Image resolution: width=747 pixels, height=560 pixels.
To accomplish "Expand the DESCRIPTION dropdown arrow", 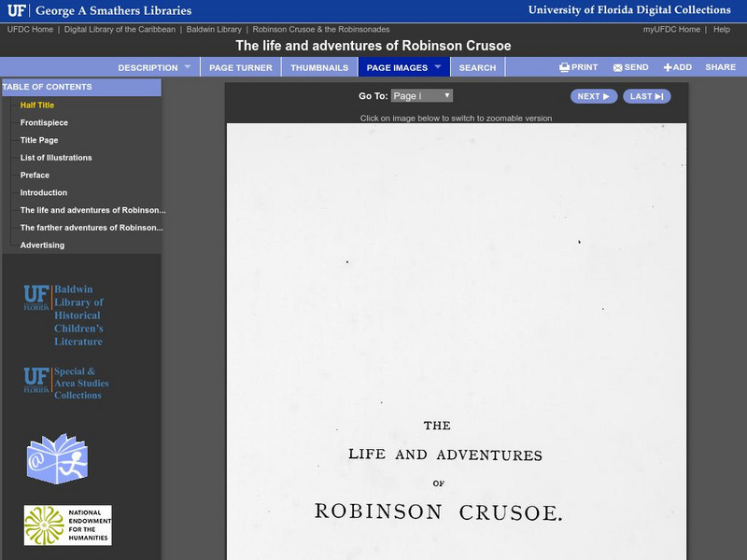I will coord(187,66).
